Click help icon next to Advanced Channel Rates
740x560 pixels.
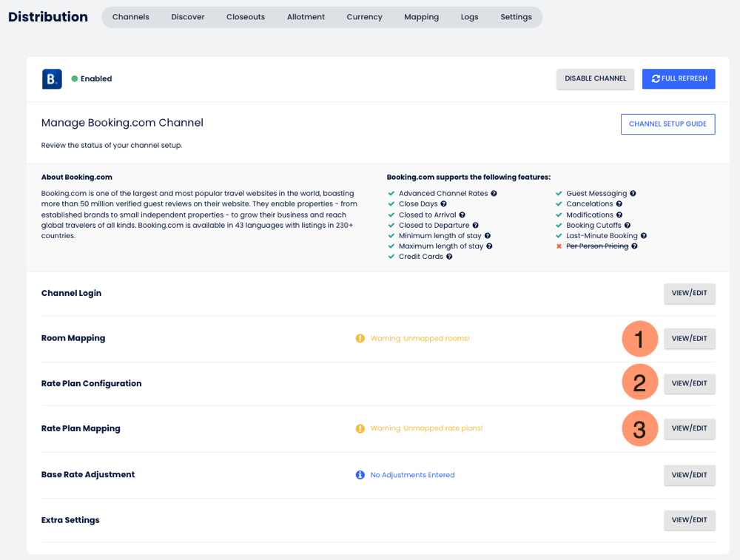pyautogui.click(x=494, y=194)
